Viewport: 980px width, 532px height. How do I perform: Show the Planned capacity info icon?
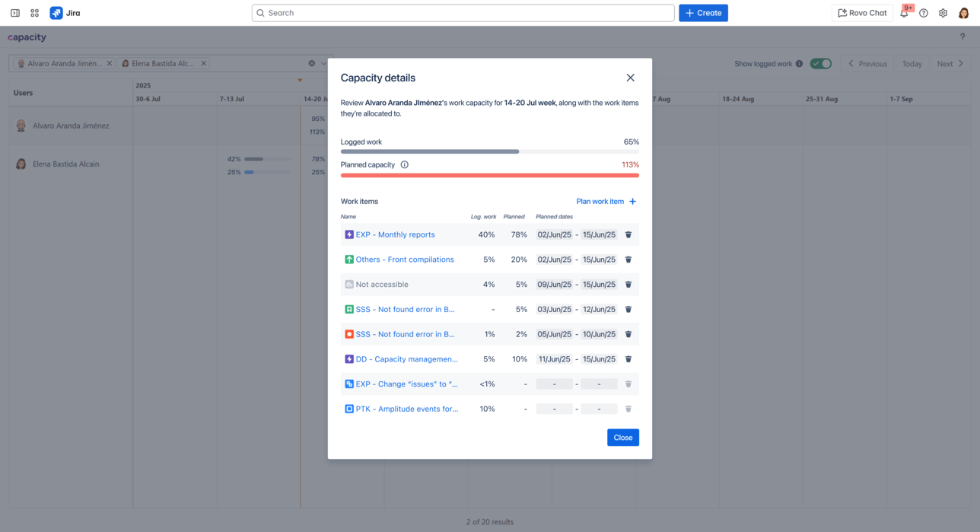(x=405, y=164)
